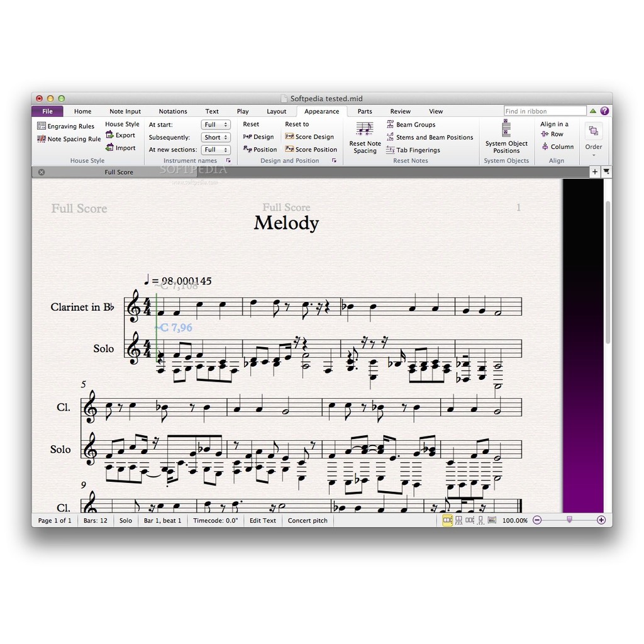The height and width of the screenshot is (644, 644).
Task: Click Edit Text in status bar
Action: click(x=263, y=520)
